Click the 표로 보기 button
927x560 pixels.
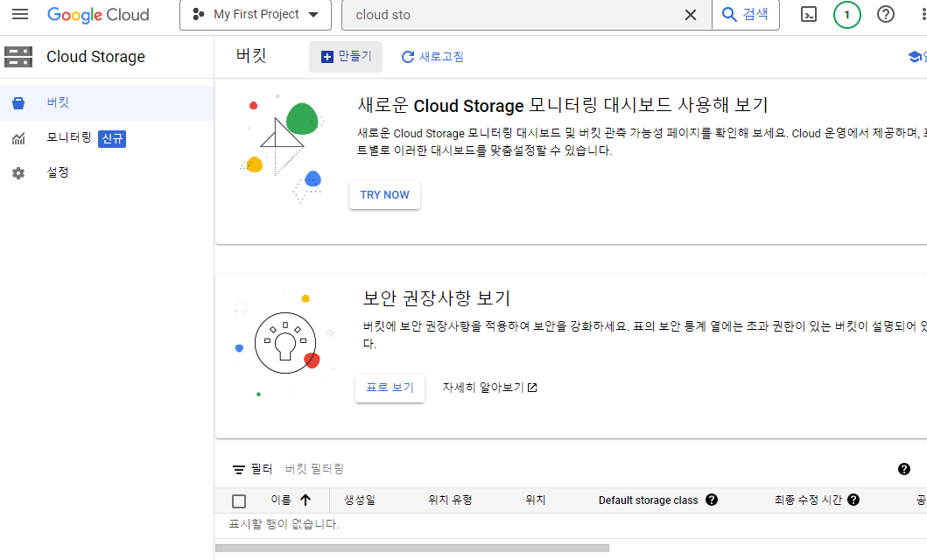pyautogui.click(x=390, y=388)
